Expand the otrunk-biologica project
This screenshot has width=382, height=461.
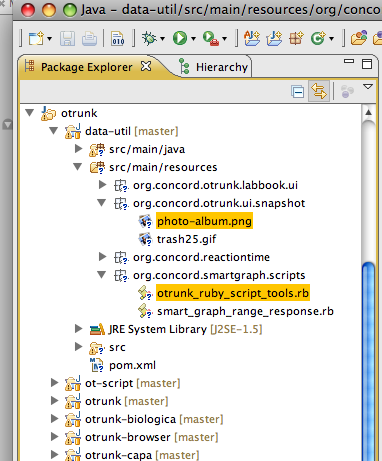(55, 419)
